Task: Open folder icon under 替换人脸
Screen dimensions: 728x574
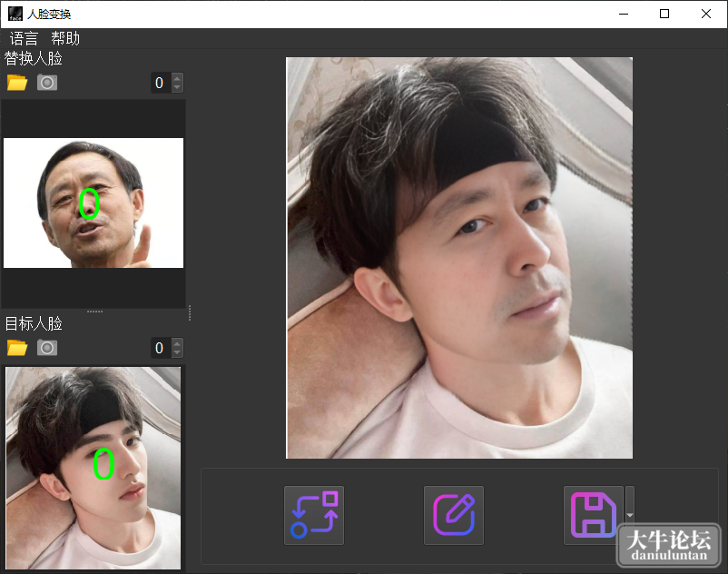Action: tap(17, 83)
